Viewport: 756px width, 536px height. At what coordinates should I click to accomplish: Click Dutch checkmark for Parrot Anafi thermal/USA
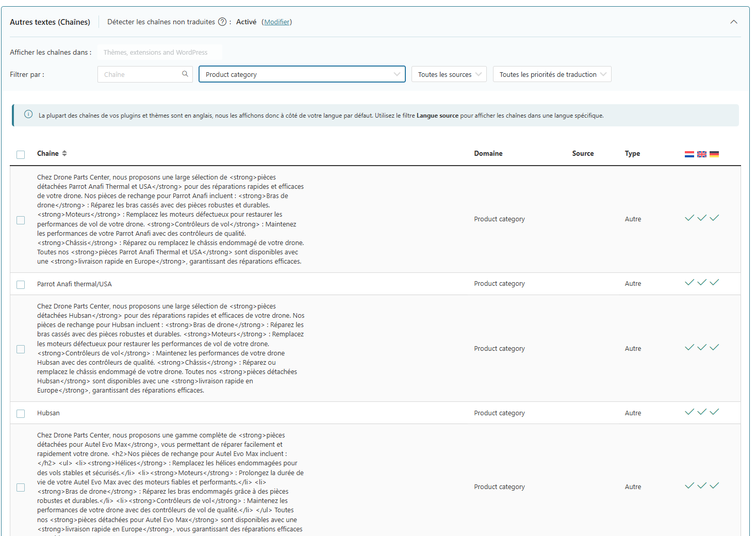tap(689, 282)
